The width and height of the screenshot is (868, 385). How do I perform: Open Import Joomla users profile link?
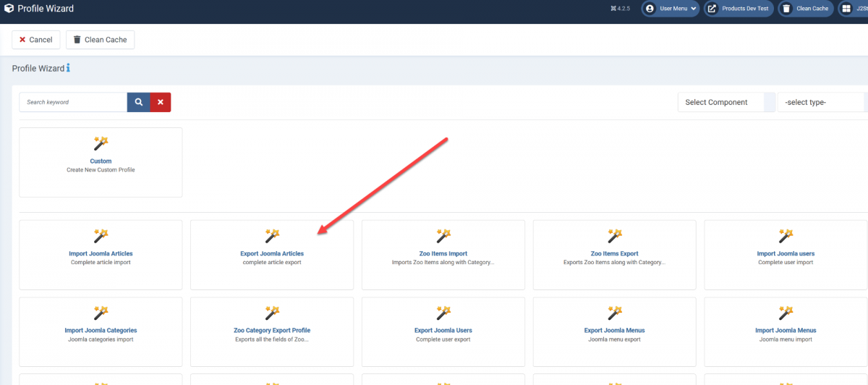click(786, 254)
